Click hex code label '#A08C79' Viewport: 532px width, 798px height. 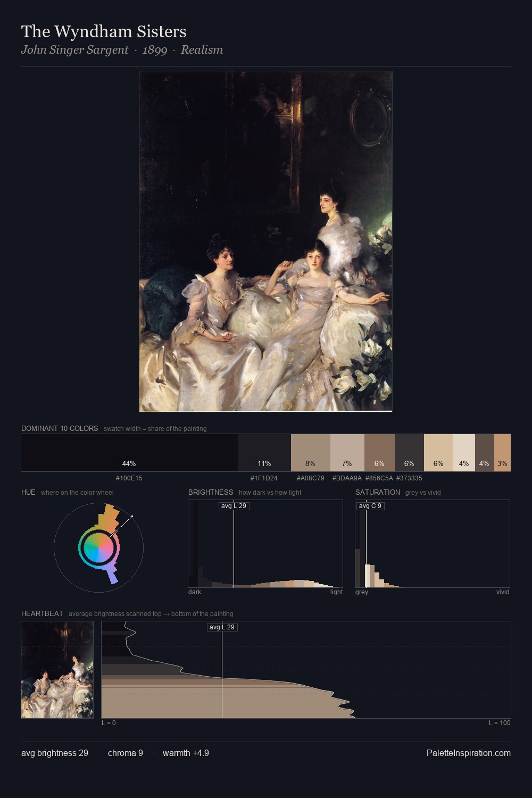pyautogui.click(x=311, y=478)
